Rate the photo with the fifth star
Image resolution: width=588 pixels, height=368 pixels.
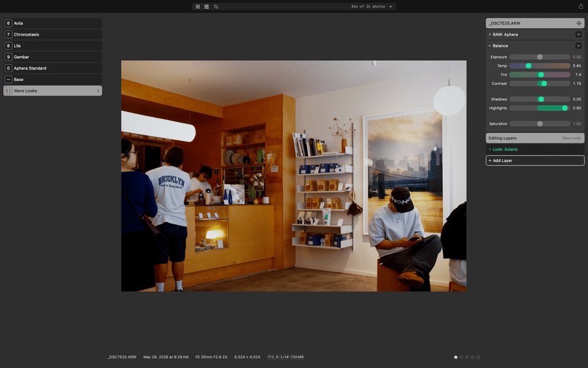[478, 357]
